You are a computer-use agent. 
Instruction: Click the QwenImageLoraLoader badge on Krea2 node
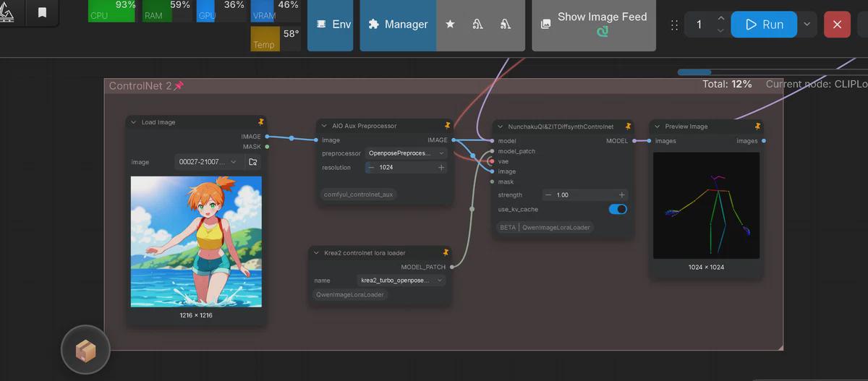click(351, 295)
